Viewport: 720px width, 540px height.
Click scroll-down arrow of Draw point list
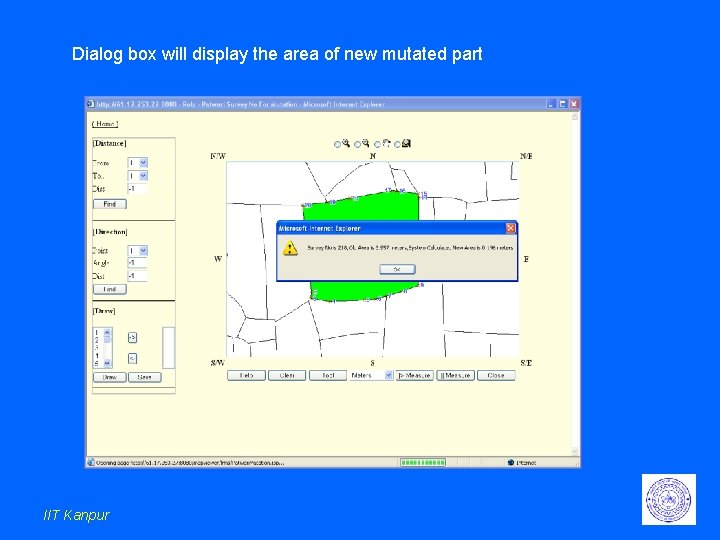(x=107, y=363)
